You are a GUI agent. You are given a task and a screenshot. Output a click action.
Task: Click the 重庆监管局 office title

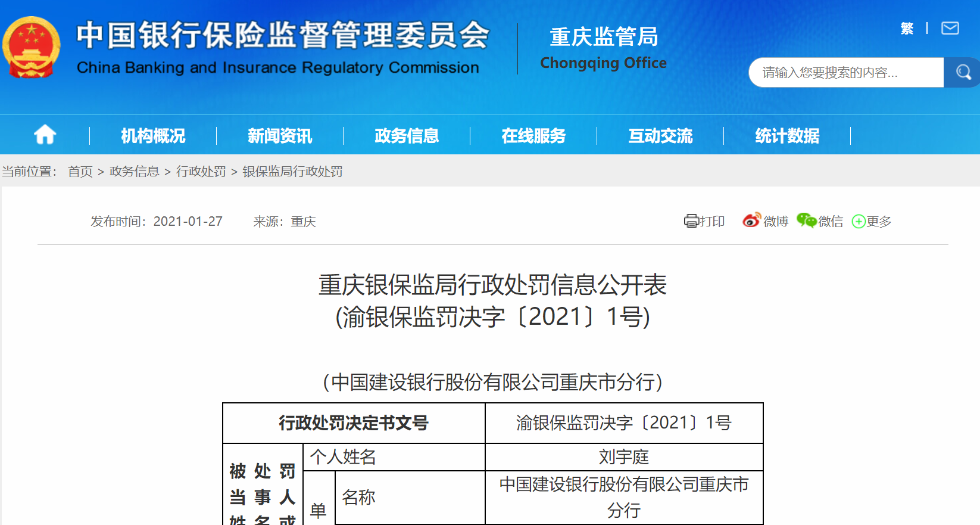tap(604, 37)
